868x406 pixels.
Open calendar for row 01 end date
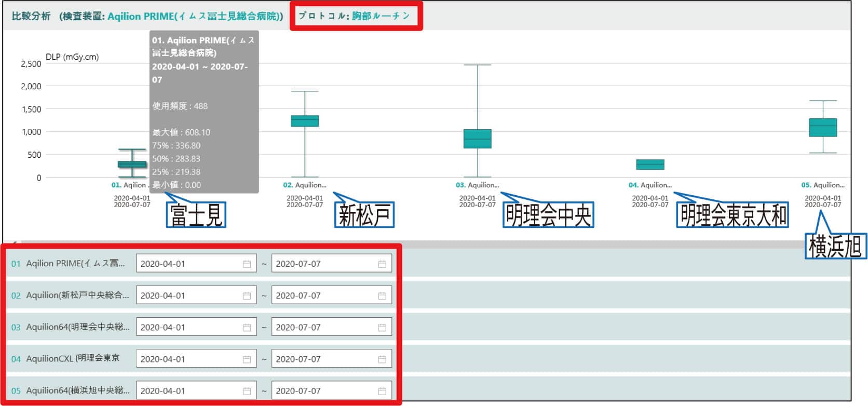pos(382,264)
